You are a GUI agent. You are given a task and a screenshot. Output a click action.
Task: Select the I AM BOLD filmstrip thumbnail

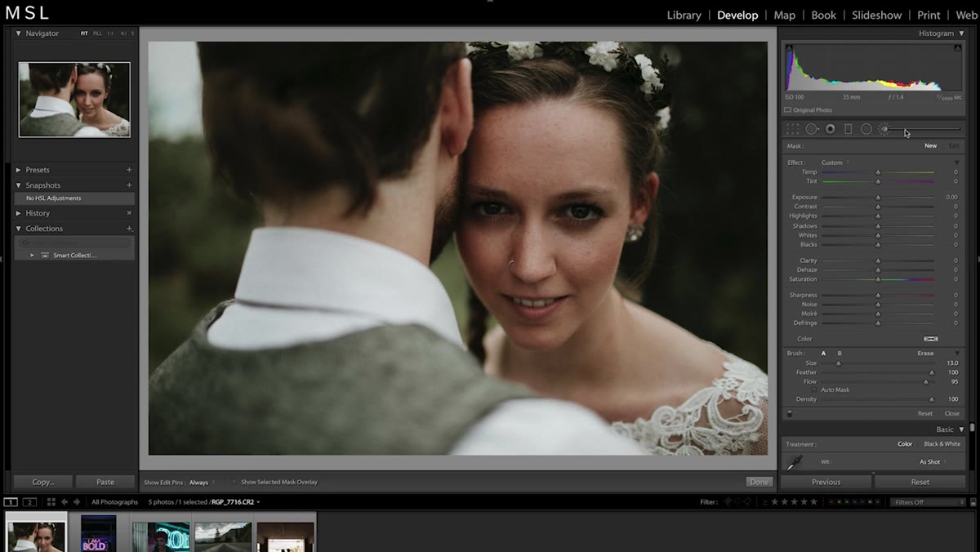98,533
